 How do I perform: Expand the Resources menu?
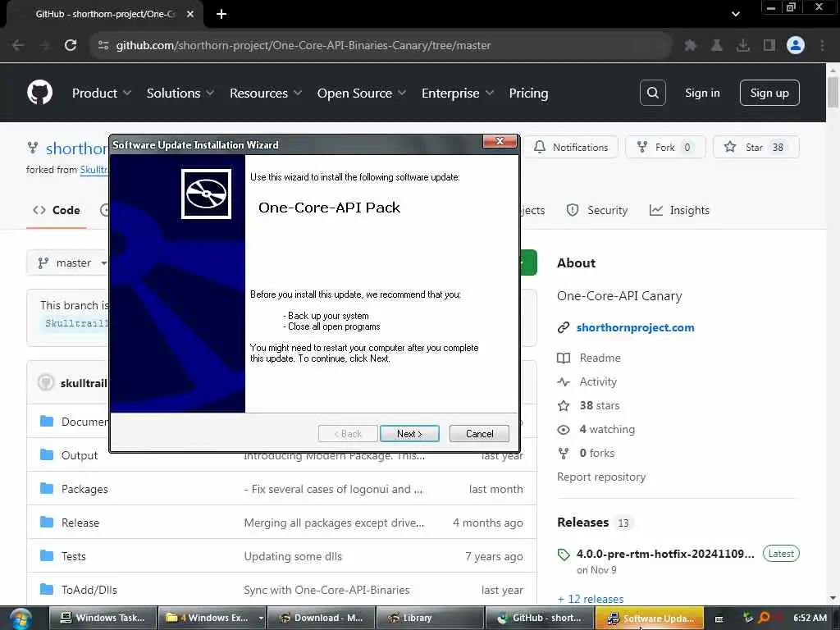pyautogui.click(x=265, y=94)
